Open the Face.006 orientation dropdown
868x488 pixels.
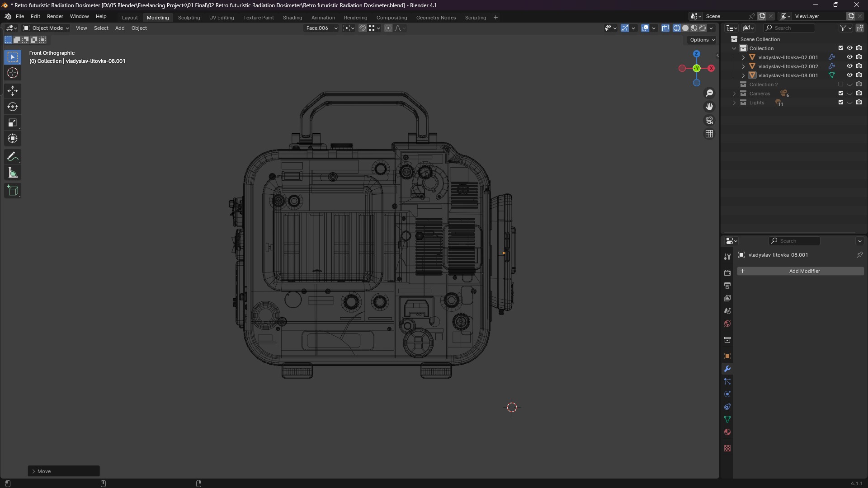tap(321, 28)
